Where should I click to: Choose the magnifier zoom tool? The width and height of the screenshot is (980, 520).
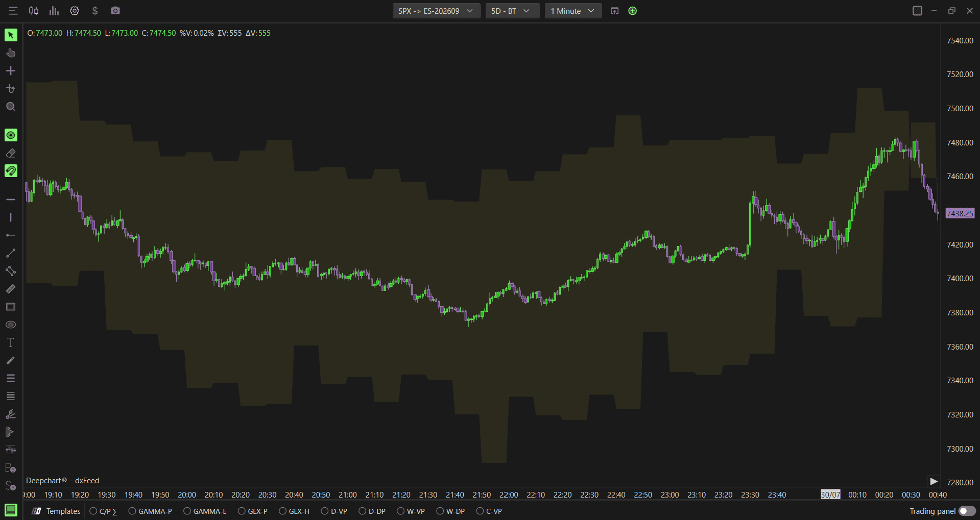11,107
